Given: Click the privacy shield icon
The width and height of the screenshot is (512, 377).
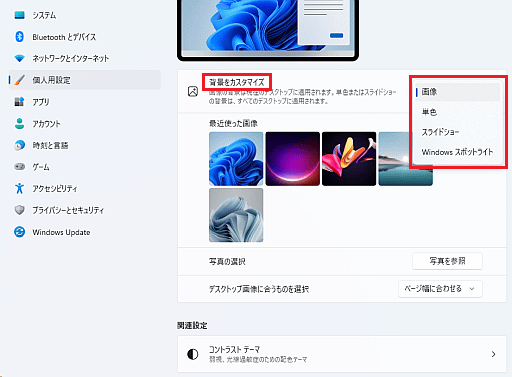Looking at the screenshot, I should pyautogui.click(x=20, y=210).
